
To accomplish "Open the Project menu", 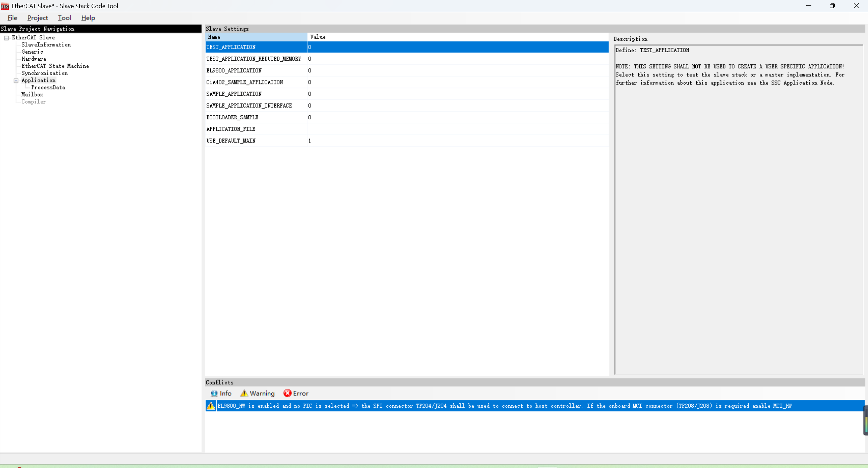I will click(x=37, y=18).
